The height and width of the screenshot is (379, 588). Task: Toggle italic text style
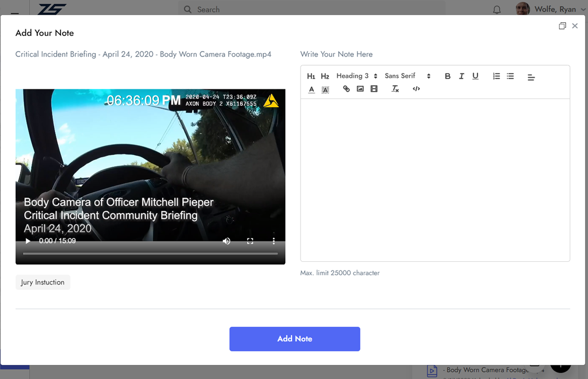pos(461,77)
